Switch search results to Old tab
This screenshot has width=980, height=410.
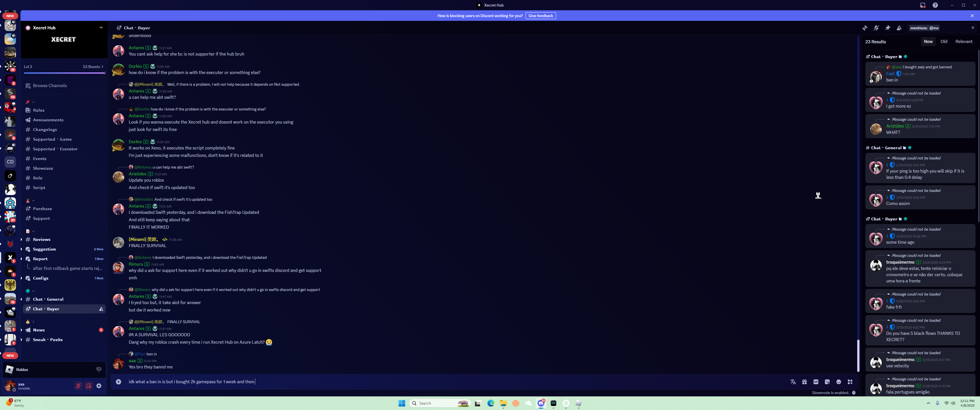click(x=944, y=42)
